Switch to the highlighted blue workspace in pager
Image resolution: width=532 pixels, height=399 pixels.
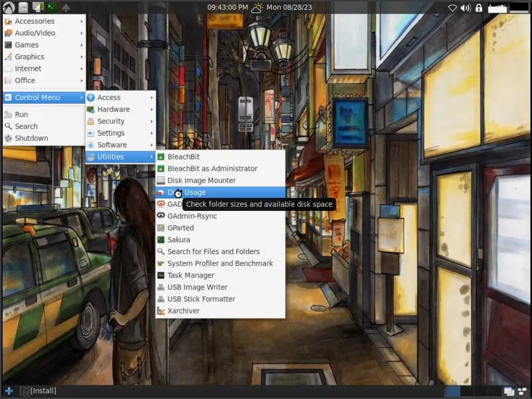point(453,391)
